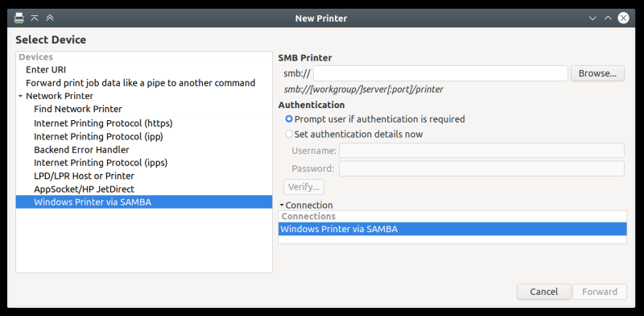This screenshot has width=644, height=316.
Task: Click the smb URI format hint text
Action: [364, 89]
